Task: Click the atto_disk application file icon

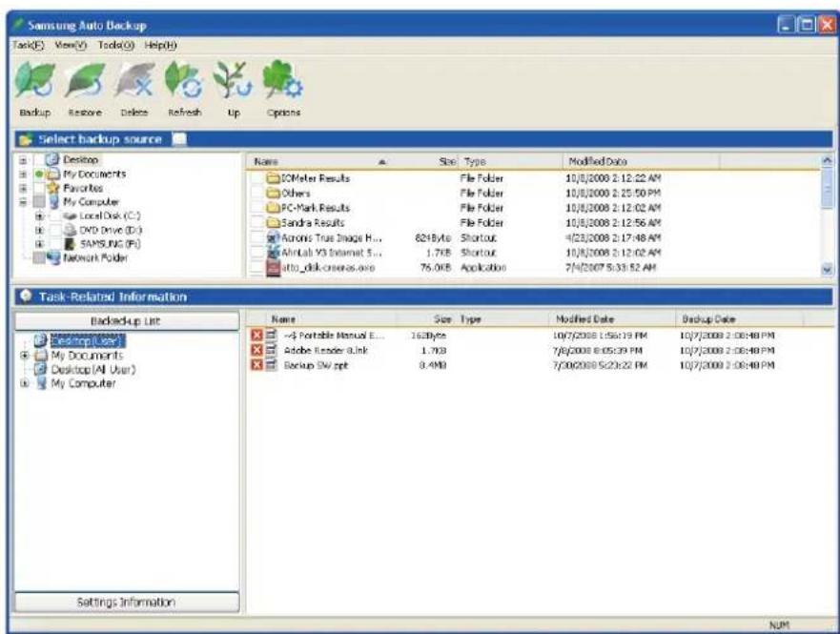Action: click(274, 268)
